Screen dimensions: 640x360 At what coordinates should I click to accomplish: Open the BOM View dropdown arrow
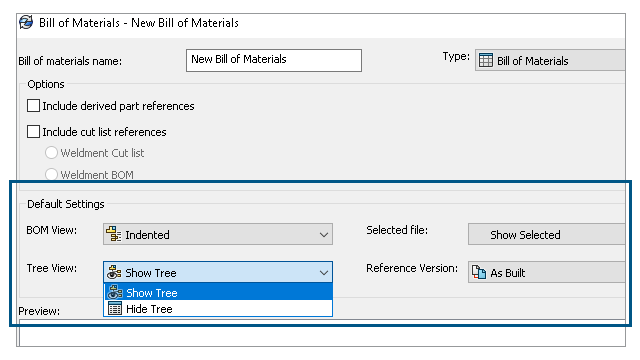(x=324, y=235)
